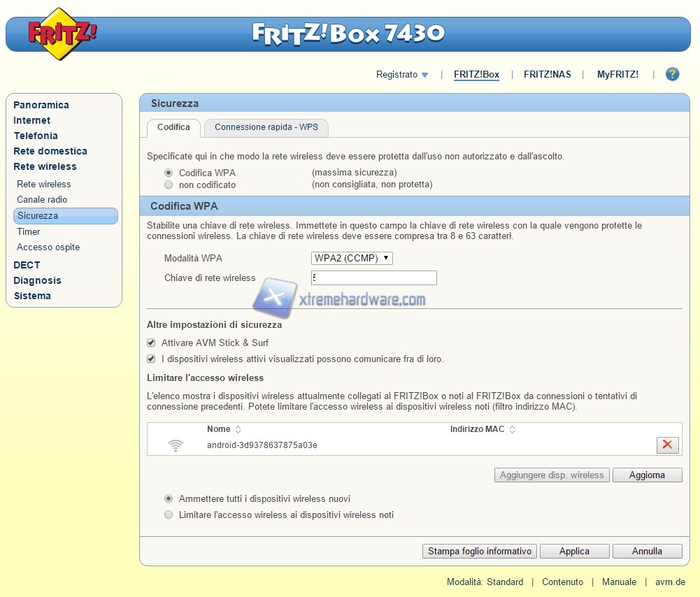Screen dimensions: 700x597
Task: Open the Modalità WPA dropdown
Action: tap(352, 259)
